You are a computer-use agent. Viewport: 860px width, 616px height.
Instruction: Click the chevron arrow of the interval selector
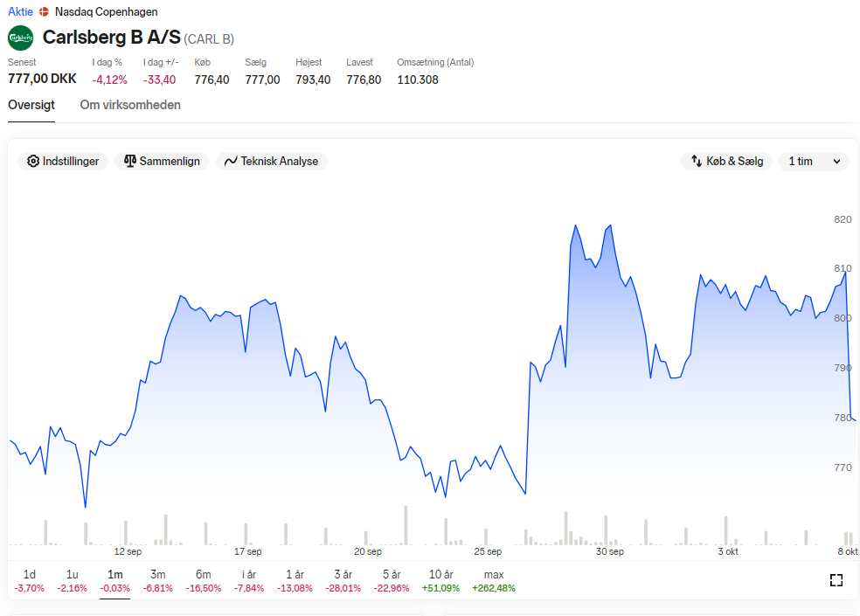(x=836, y=162)
